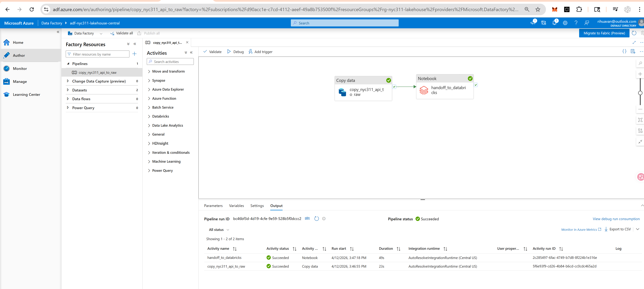Viewport: 644px width, 289px height.
Task: Click the canvas zoom slider handle
Action: click(640, 93)
